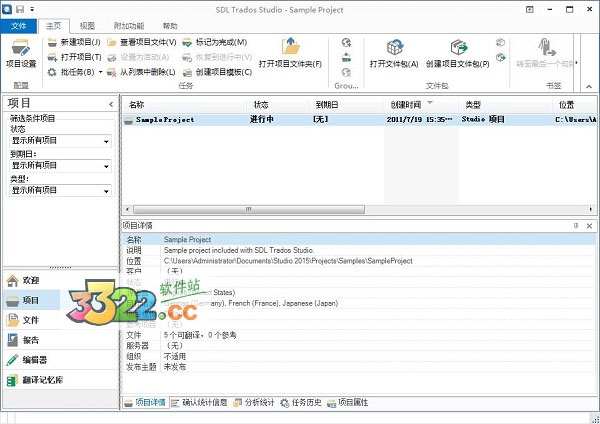Click middle icon in Grou... group

pyautogui.click(x=346, y=57)
